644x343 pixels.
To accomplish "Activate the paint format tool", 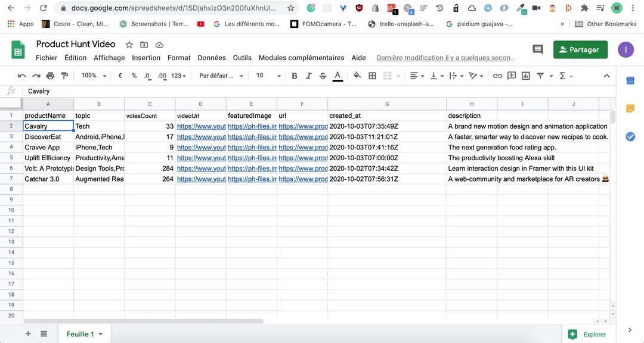I will pos(64,76).
